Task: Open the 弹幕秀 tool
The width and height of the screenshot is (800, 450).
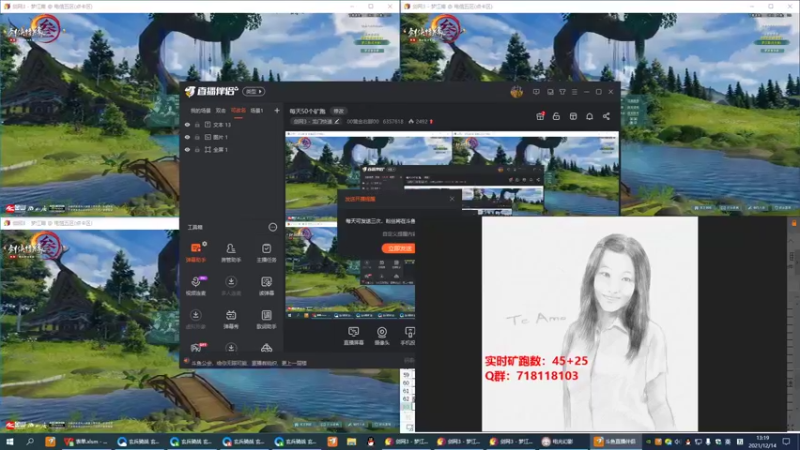Action: pos(231,319)
